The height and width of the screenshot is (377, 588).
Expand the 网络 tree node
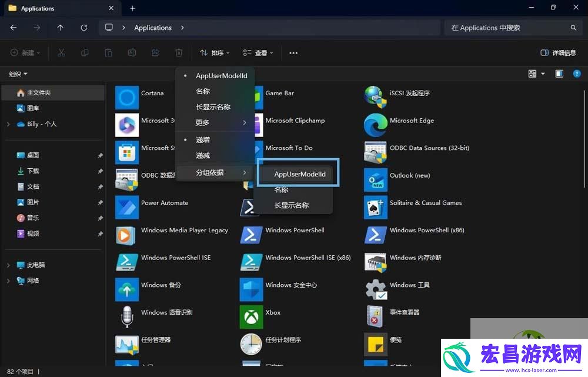[x=8, y=281]
